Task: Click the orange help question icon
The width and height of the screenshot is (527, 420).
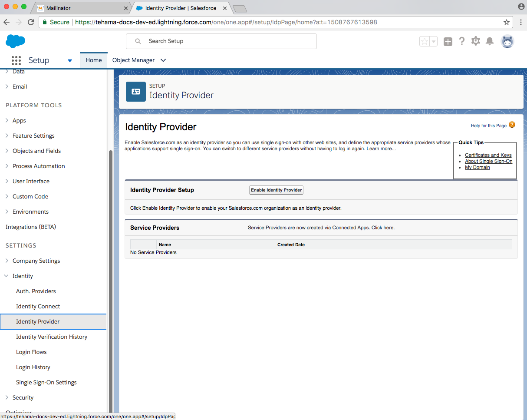Action: (x=512, y=125)
